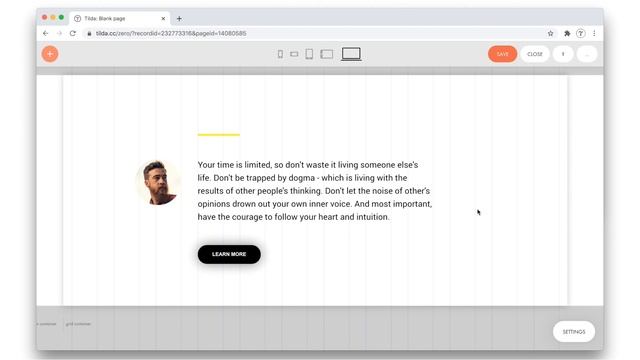This screenshot has height=360, width=640.
Task: Click the CLOSE button in editor toolbar
Action: pos(534,54)
